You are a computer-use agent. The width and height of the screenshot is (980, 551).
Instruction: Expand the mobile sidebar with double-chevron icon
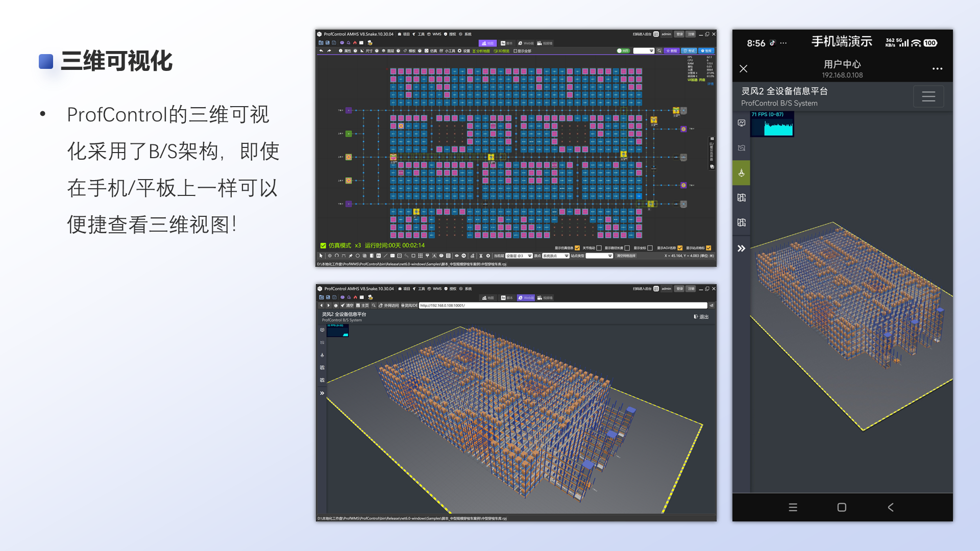coord(741,248)
